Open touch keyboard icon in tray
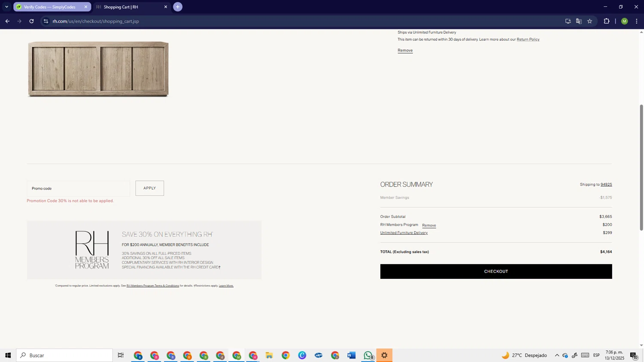 [x=585, y=355]
